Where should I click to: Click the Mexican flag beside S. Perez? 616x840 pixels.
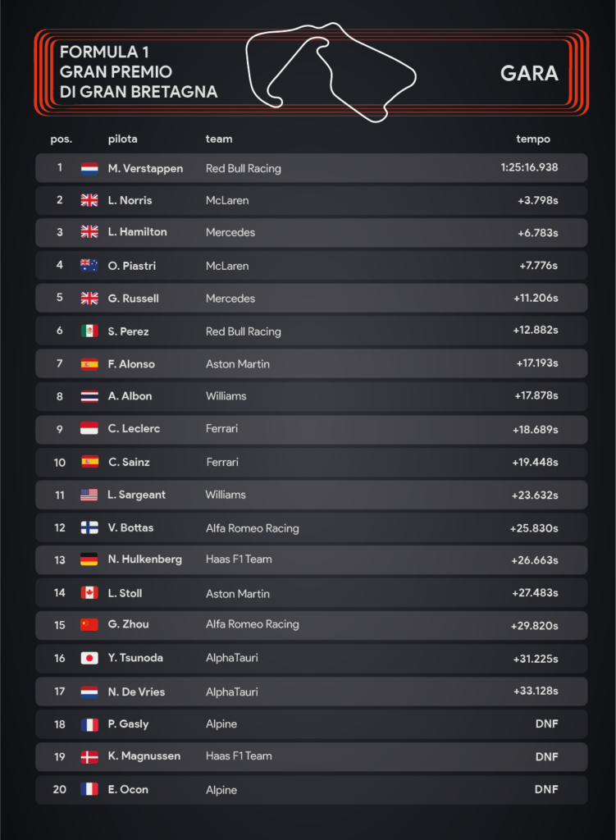click(89, 331)
